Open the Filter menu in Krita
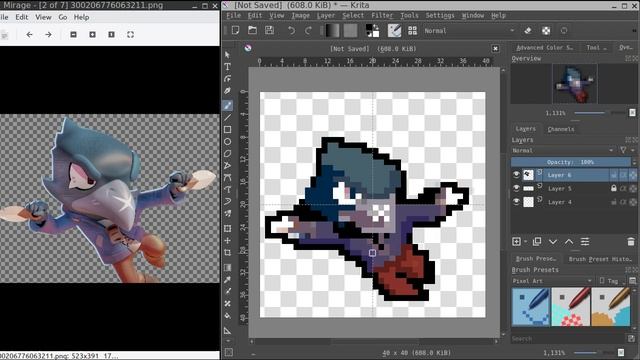This screenshot has height=360, width=640. click(382, 16)
